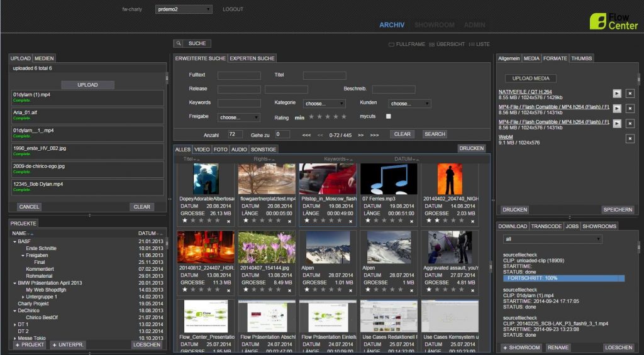The image size is (644, 355).
Task: Switch to ÜBERSICHT grid view
Action: [x=431, y=45]
